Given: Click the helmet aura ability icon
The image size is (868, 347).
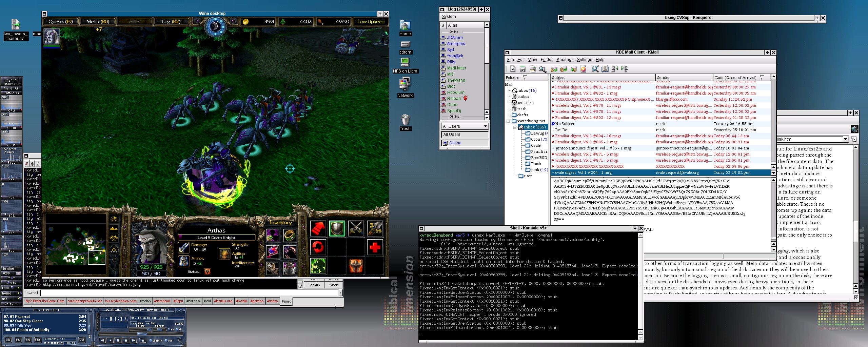Looking at the screenshot, I should pos(356,266).
